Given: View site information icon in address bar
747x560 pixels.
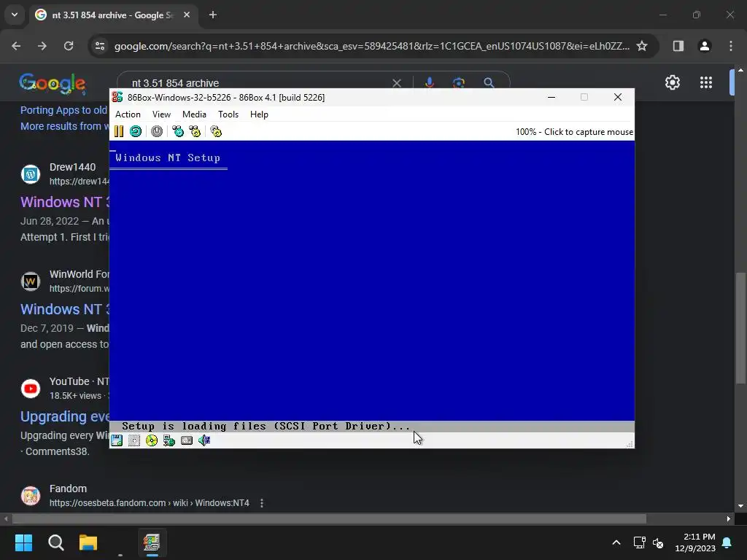Looking at the screenshot, I should [100, 46].
